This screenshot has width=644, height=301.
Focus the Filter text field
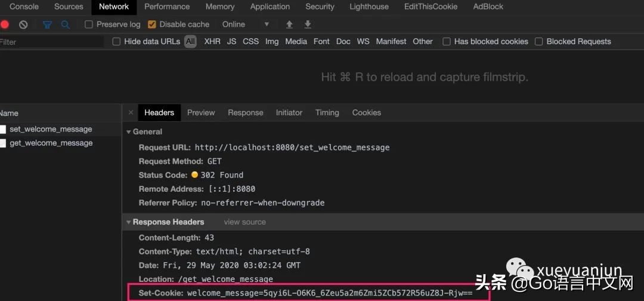(52, 42)
